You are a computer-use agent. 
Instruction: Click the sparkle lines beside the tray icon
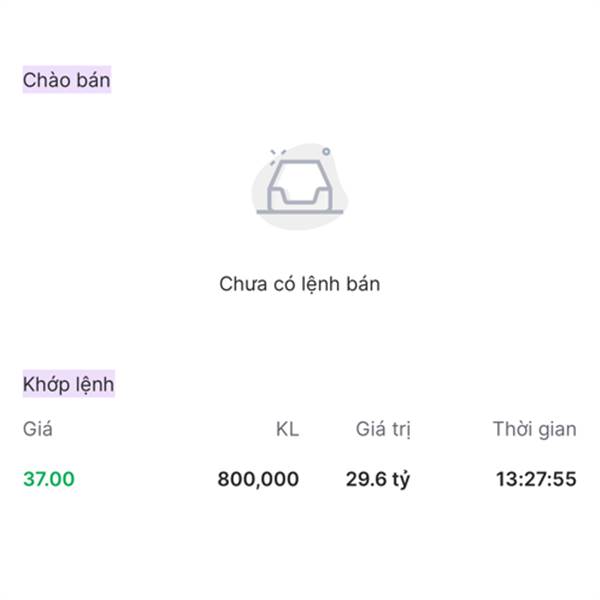point(277,153)
